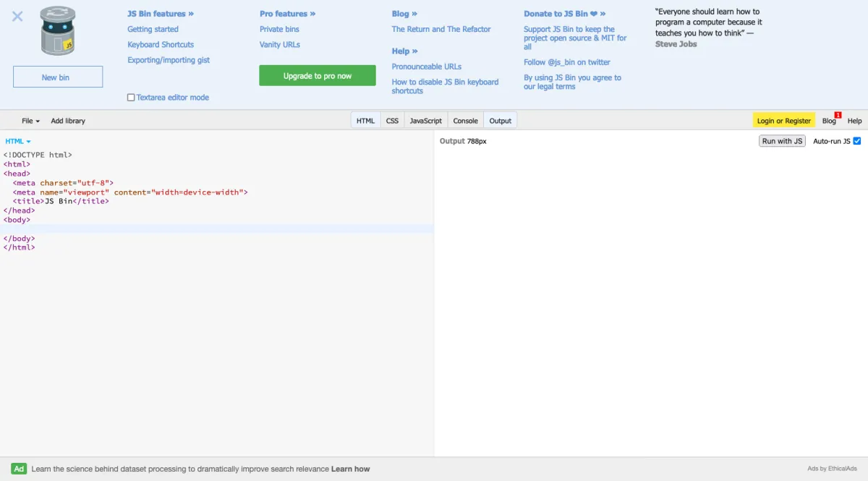Click the Run with JS button
The width and height of the screenshot is (868, 481).
coord(782,141)
